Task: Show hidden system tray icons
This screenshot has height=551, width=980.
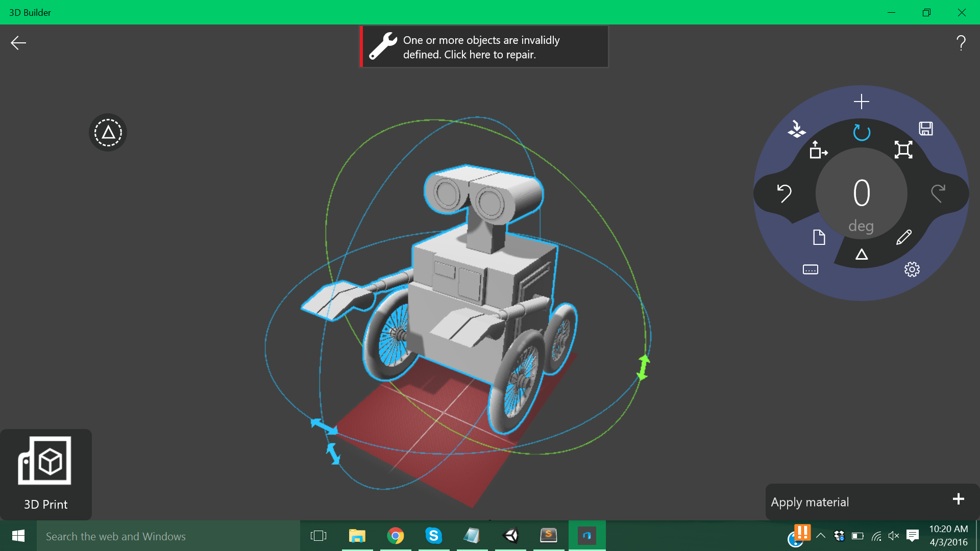Action: click(821, 536)
